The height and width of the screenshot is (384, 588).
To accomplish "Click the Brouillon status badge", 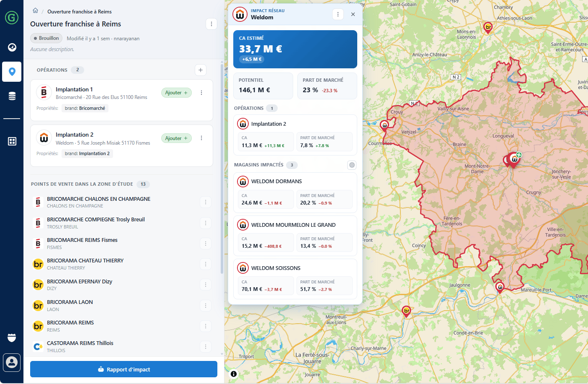I will point(46,38).
